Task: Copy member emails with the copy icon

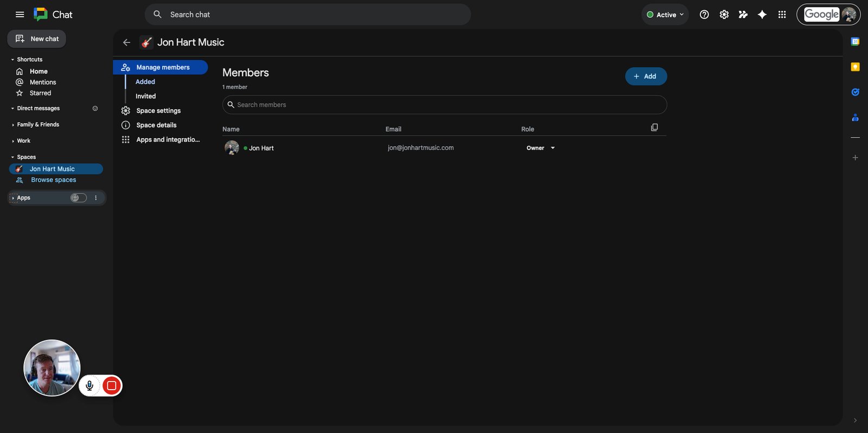Action: (654, 127)
